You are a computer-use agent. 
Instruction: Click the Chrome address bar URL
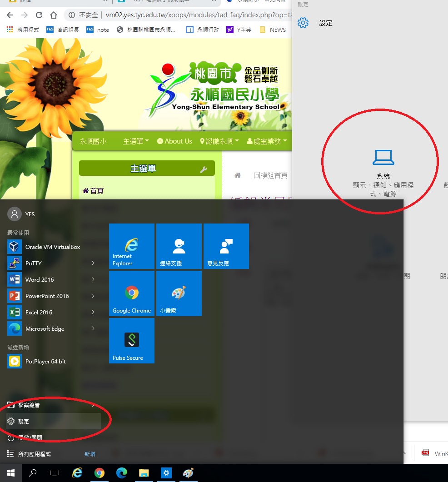coord(198,15)
